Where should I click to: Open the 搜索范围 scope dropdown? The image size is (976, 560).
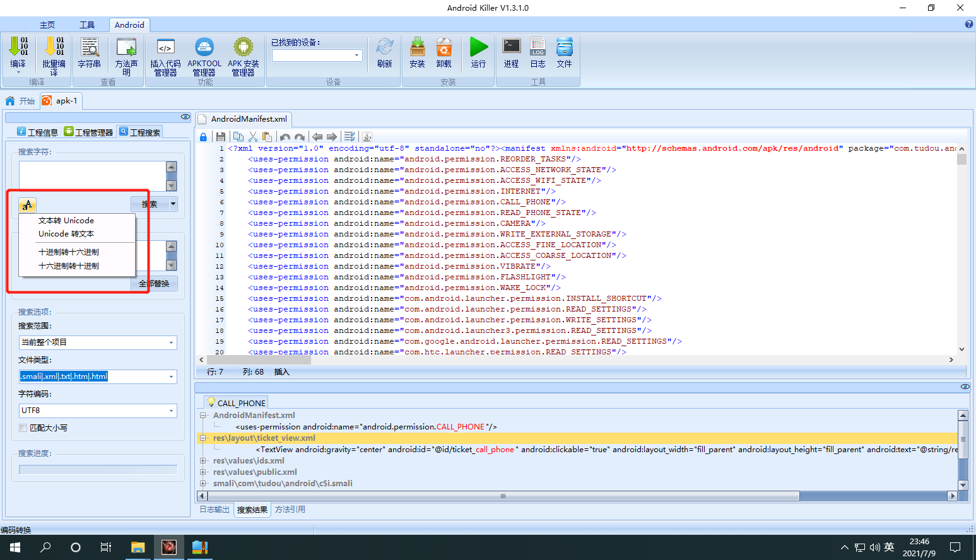pyautogui.click(x=98, y=342)
